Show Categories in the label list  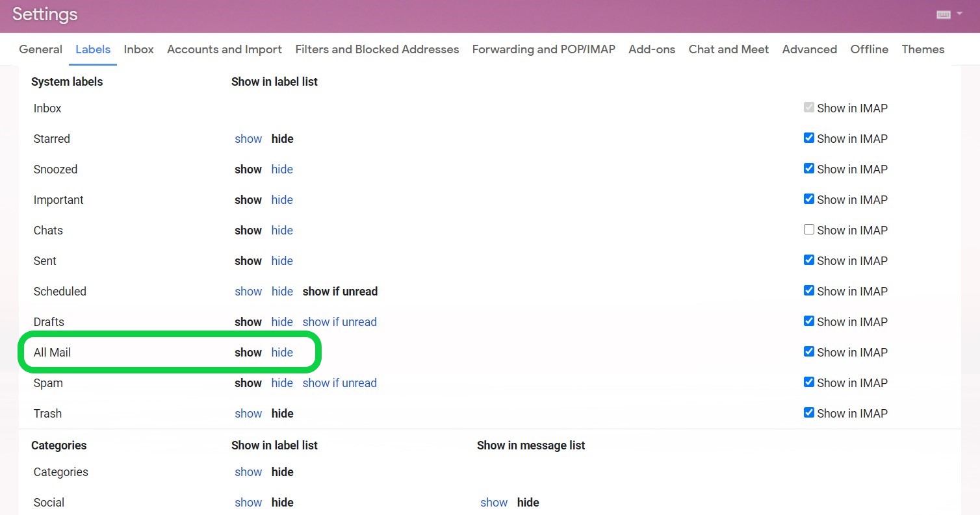point(248,472)
